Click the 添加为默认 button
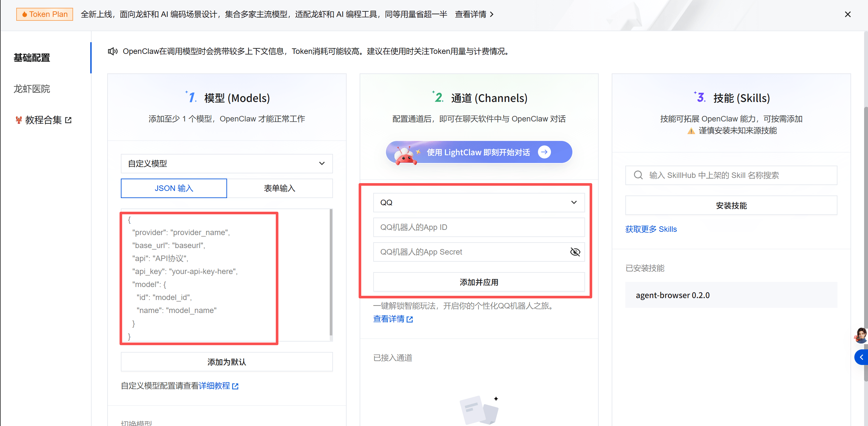 (226, 362)
